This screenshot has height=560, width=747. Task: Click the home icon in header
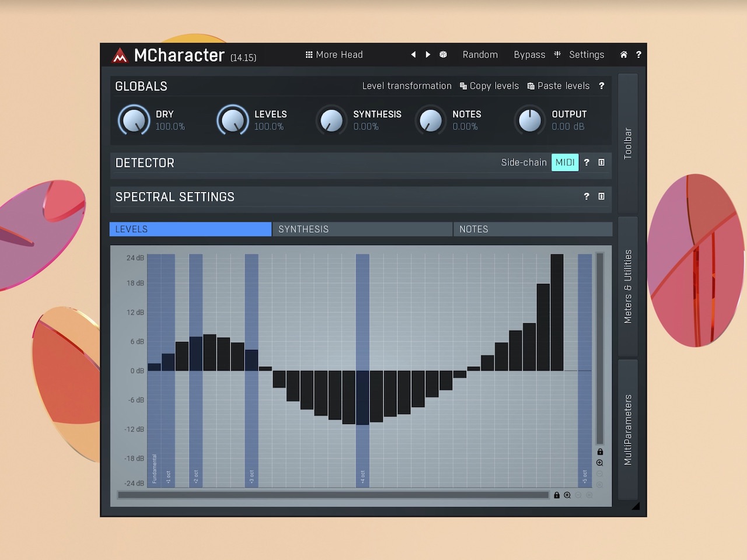[x=623, y=54]
